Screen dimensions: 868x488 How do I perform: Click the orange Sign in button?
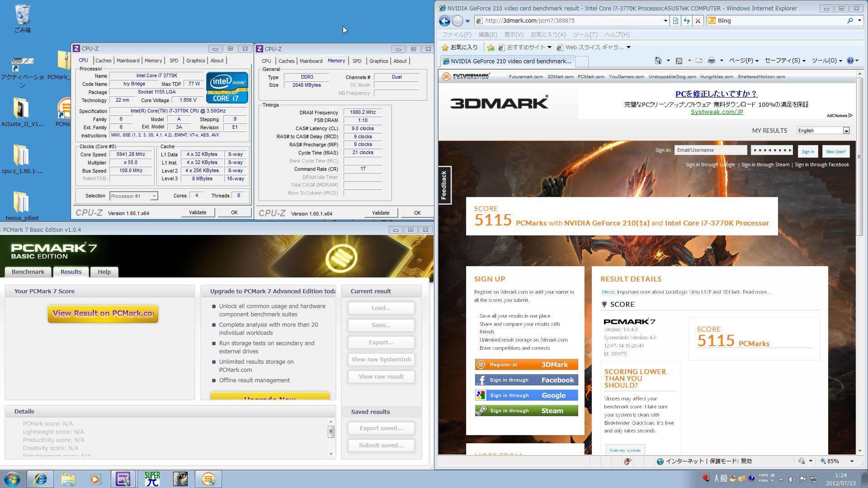pos(808,151)
